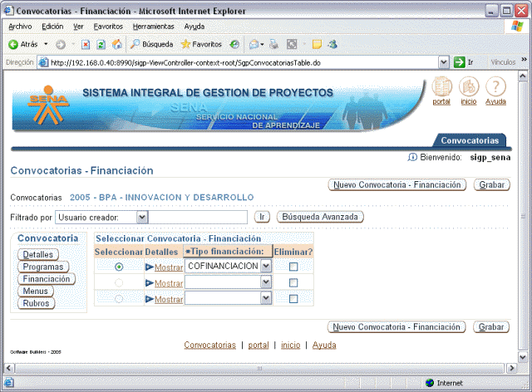Expand the Vínculos toolbar chevron
The width and height of the screenshot is (532, 392).
click(x=525, y=59)
